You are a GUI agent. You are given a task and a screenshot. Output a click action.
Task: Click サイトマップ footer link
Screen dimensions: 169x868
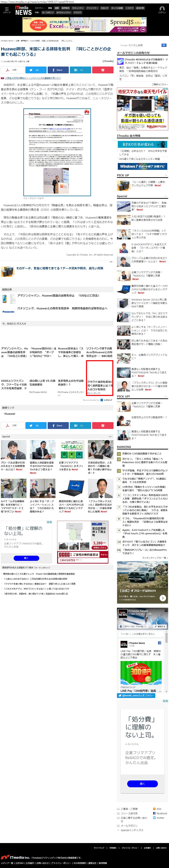(99, 847)
